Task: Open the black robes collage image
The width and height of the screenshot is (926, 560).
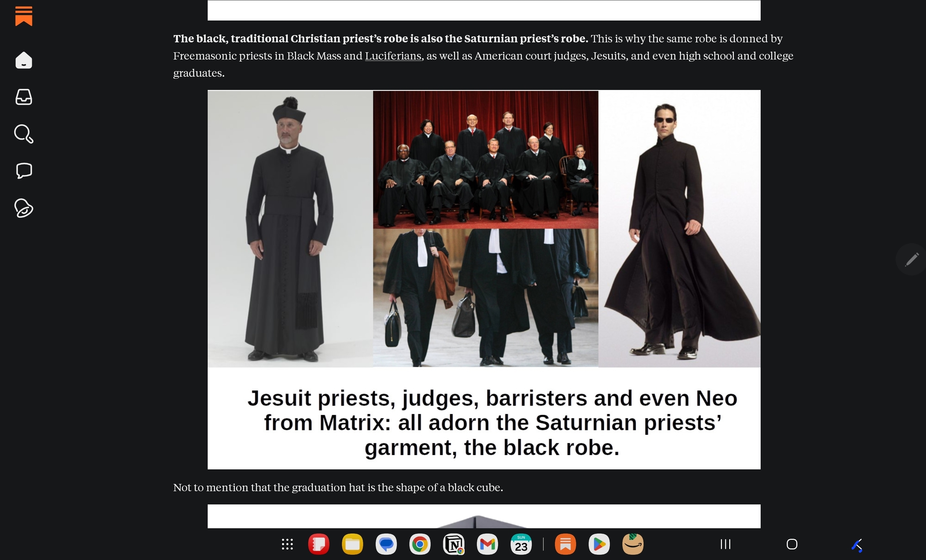Action: coord(484,280)
